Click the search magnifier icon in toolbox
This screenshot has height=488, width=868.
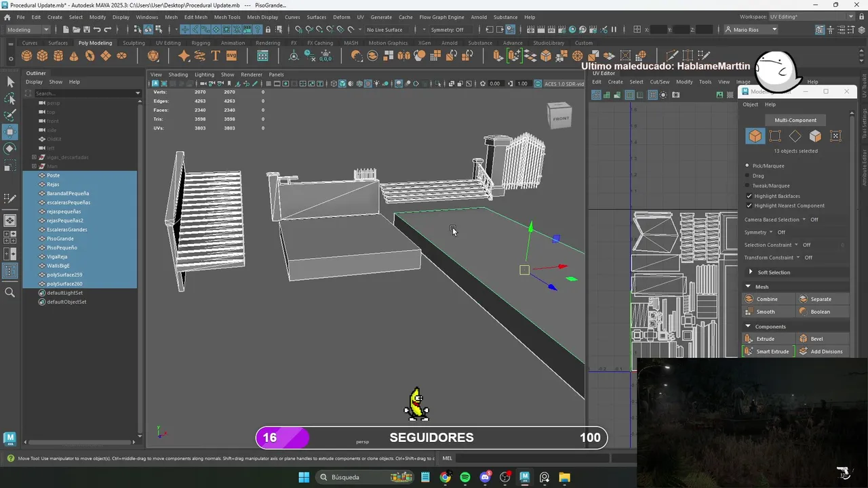pyautogui.click(x=10, y=292)
